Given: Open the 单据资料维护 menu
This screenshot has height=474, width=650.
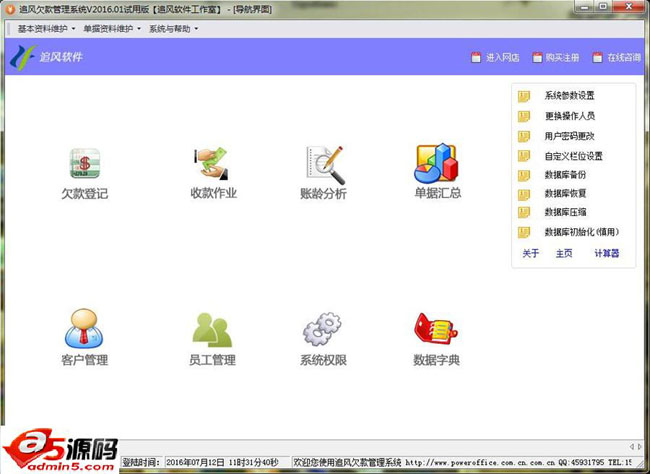Looking at the screenshot, I should 108,29.
